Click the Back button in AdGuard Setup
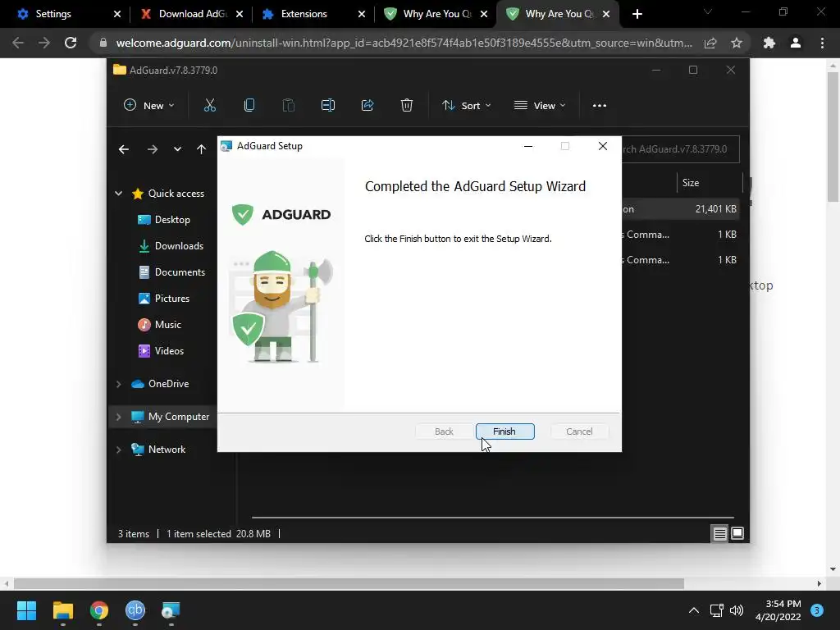Image resolution: width=840 pixels, height=630 pixels. coord(444,431)
